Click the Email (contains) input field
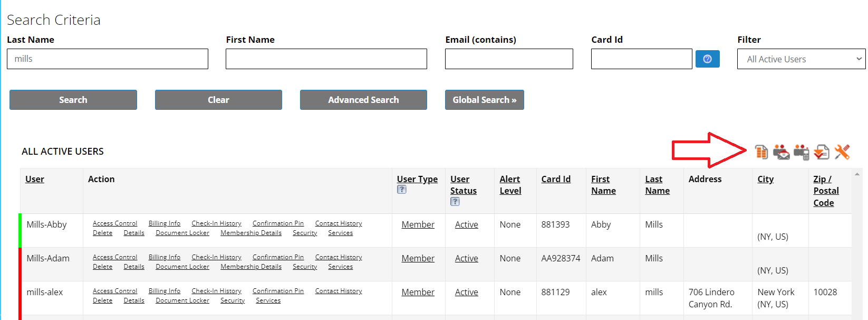868x320 pixels. pos(509,59)
